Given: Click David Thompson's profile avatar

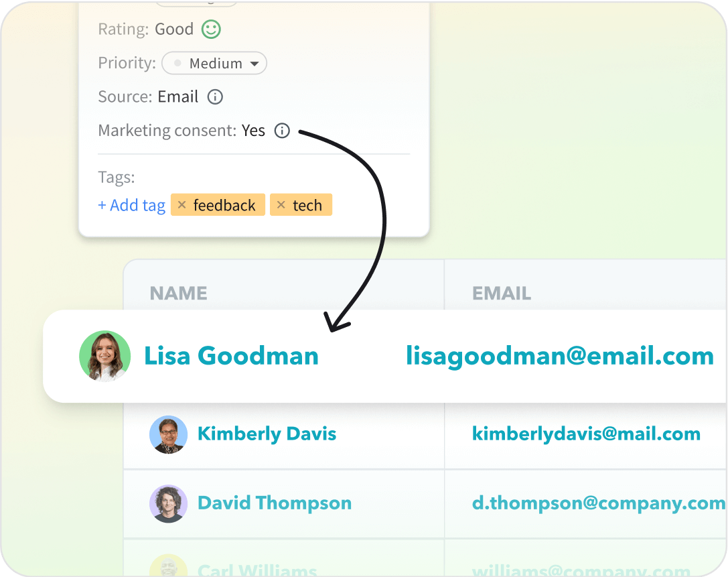Looking at the screenshot, I should [x=168, y=503].
